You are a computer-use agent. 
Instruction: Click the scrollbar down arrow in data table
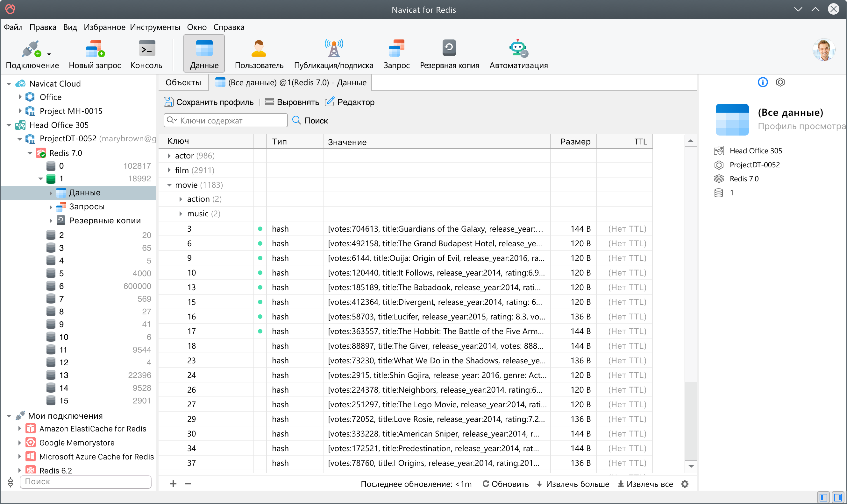tap(691, 466)
